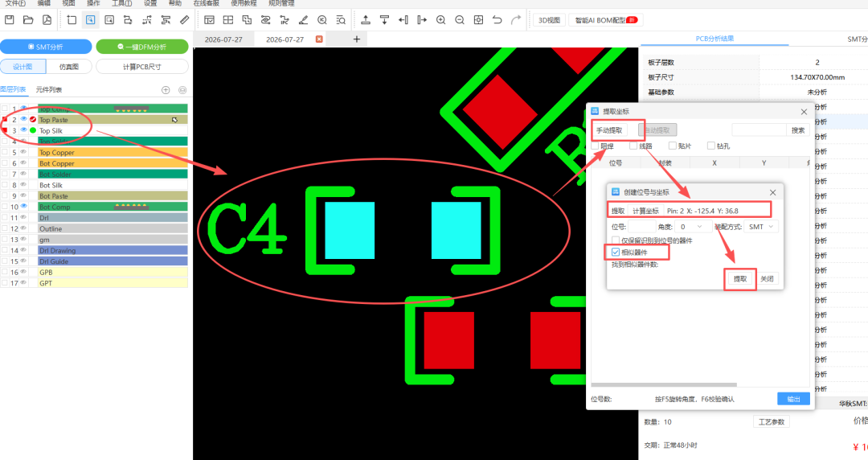This screenshot has height=460, width=868.
Task: Add a new tab with the plus icon
Action: click(x=357, y=39)
